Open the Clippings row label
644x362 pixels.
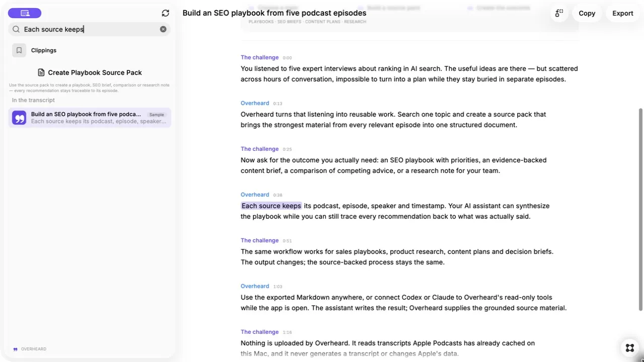tap(44, 50)
